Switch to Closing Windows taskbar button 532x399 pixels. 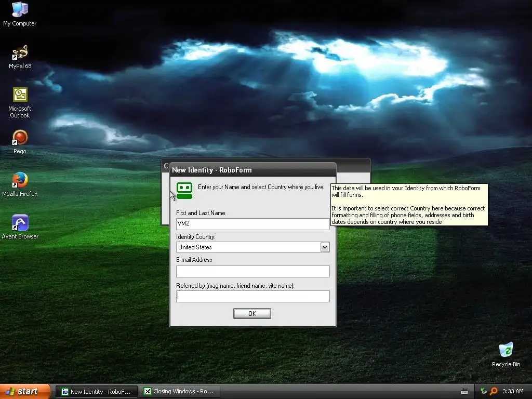click(x=179, y=392)
